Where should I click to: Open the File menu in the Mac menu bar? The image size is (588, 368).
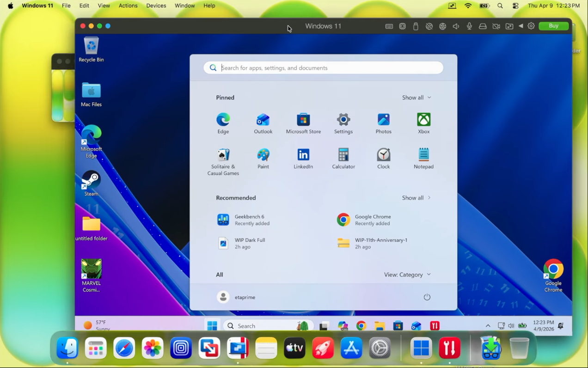[66, 6]
